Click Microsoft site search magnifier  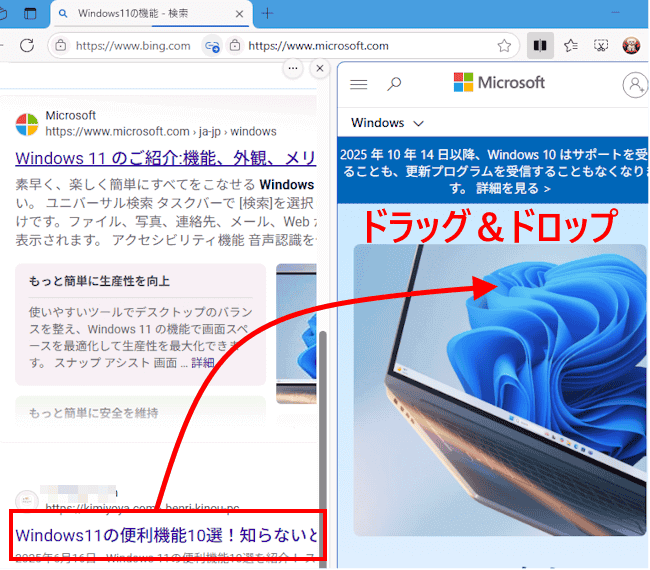[394, 84]
